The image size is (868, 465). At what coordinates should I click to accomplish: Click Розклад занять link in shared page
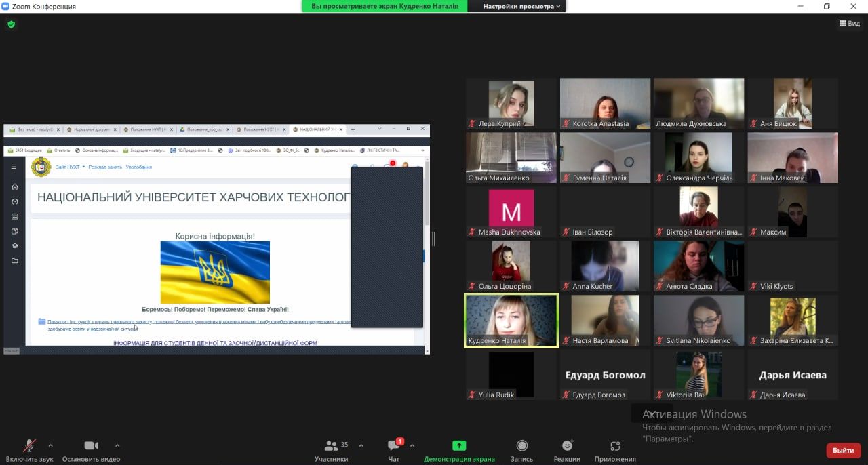click(x=105, y=167)
